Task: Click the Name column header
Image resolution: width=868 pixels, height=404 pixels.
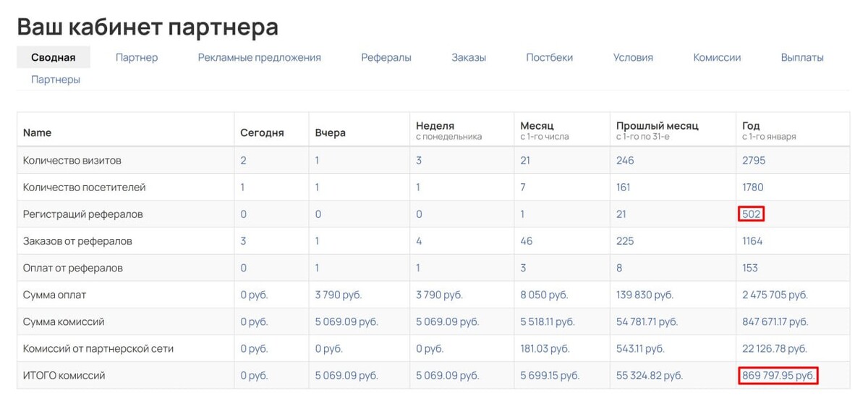Action: pyautogui.click(x=38, y=132)
